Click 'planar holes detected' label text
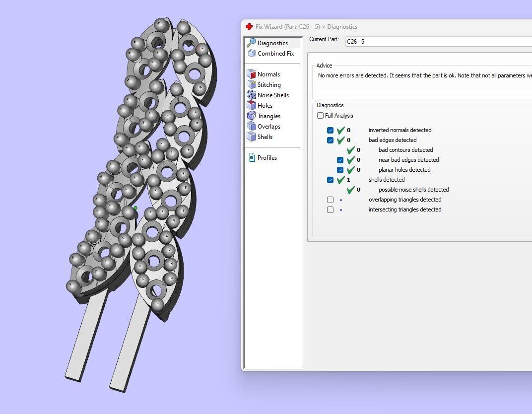 (x=404, y=170)
